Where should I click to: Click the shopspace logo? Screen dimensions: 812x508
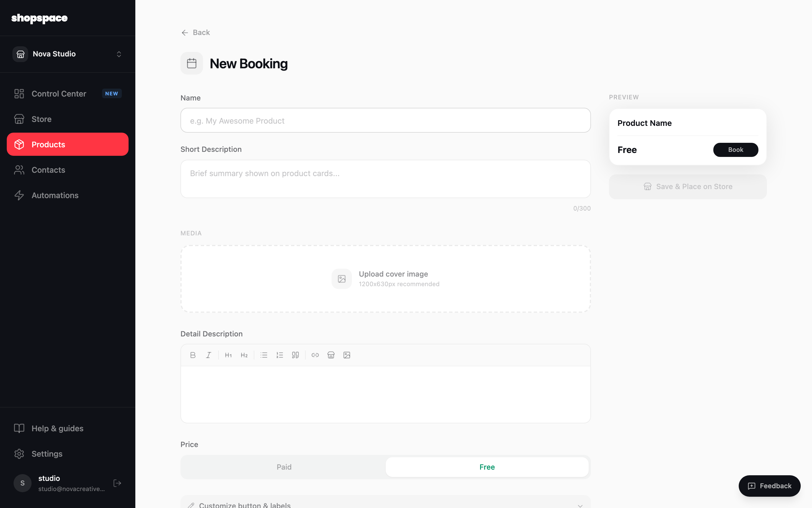pyautogui.click(x=39, y=18)
